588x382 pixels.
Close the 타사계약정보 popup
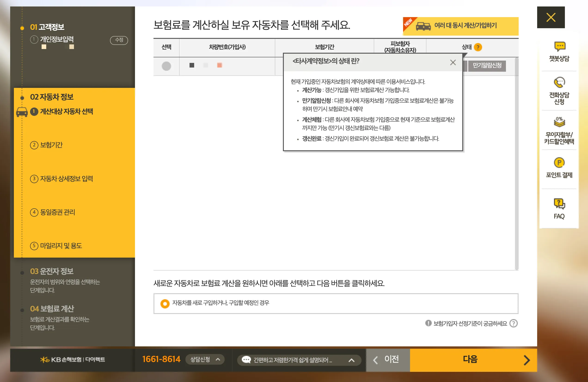453,62
